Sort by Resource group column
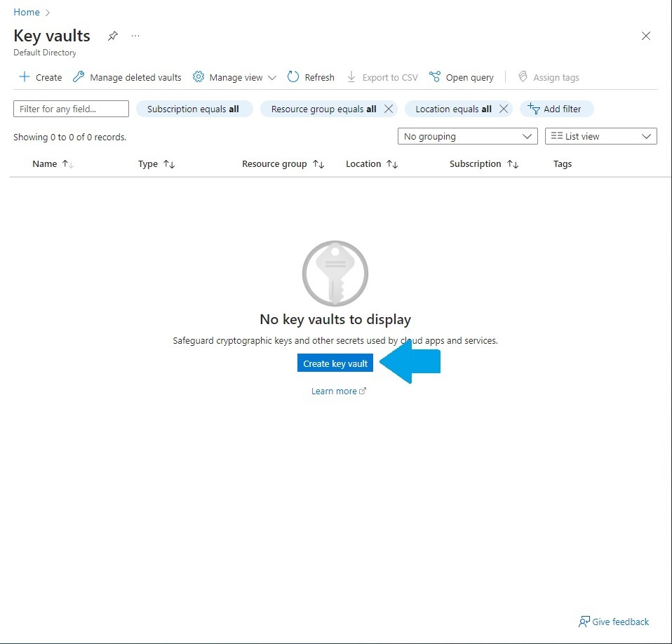The image size is (672, 644). coord(283,164)
